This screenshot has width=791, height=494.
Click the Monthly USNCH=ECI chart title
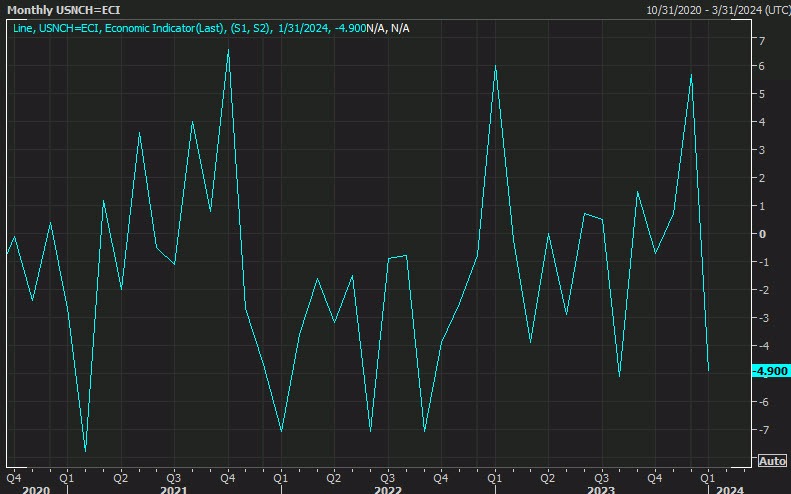point(63,10)
